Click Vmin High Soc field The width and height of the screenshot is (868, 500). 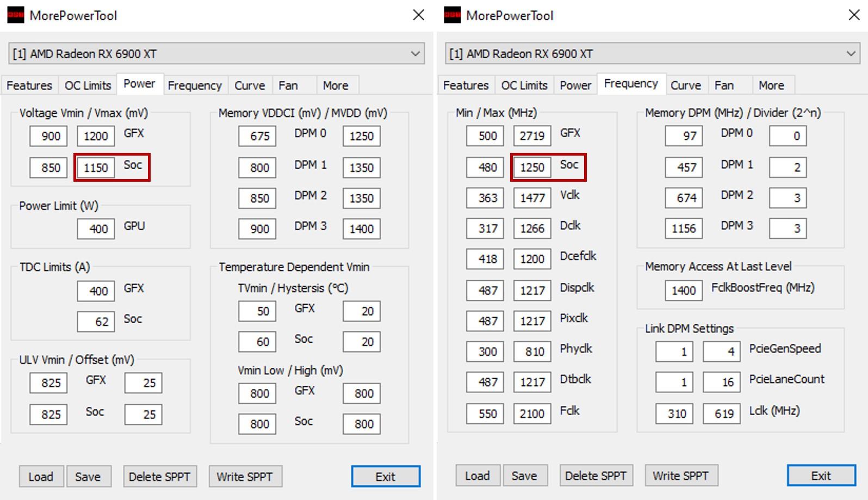(362, 424)
